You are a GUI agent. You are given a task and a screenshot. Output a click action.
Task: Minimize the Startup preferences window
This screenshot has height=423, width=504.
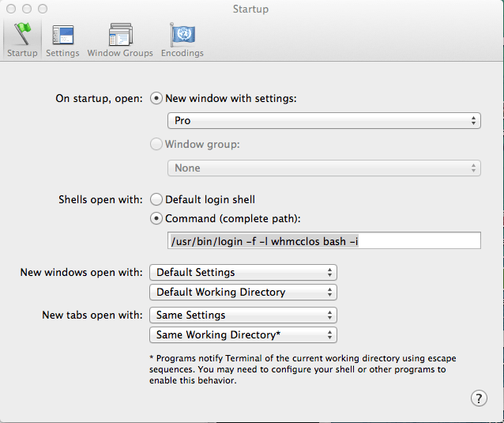pos(26,9)
